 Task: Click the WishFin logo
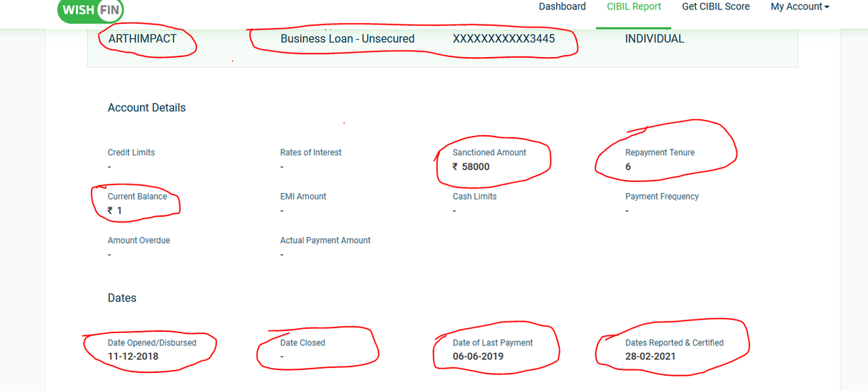click(x=90, y=9)
